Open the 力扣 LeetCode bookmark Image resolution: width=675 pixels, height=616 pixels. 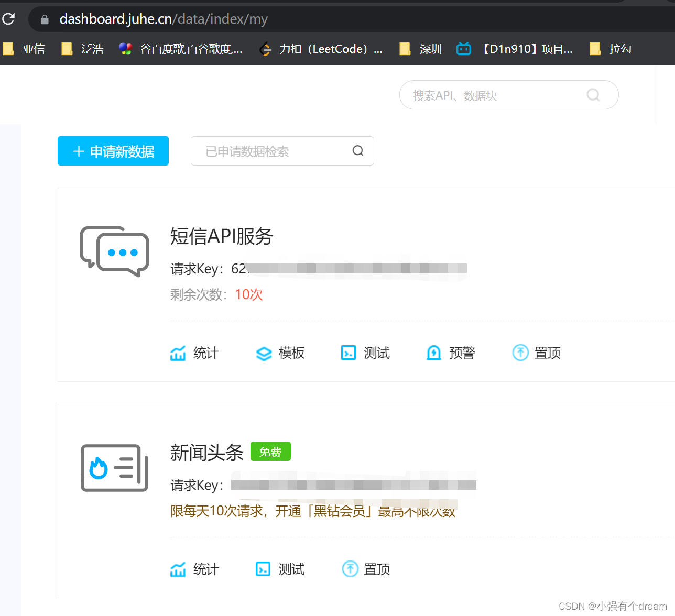pyautogui.click(x=321, y=49)
